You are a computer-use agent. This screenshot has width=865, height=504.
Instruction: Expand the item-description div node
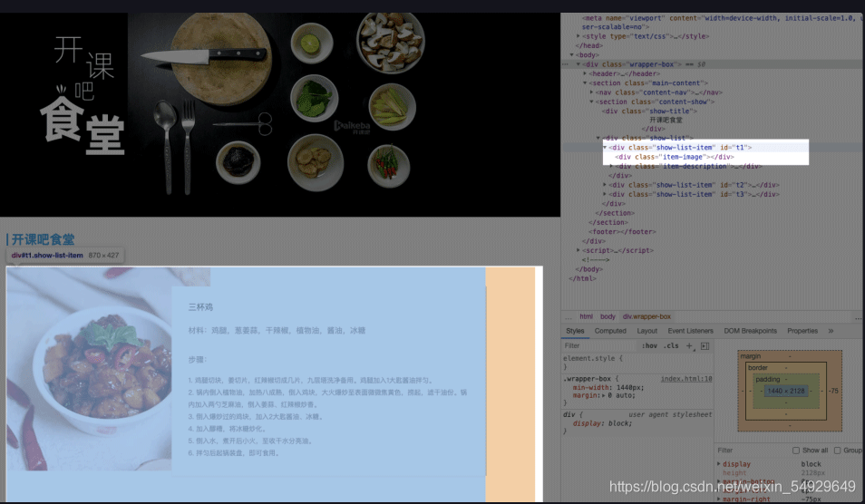[x=611, y=167]
